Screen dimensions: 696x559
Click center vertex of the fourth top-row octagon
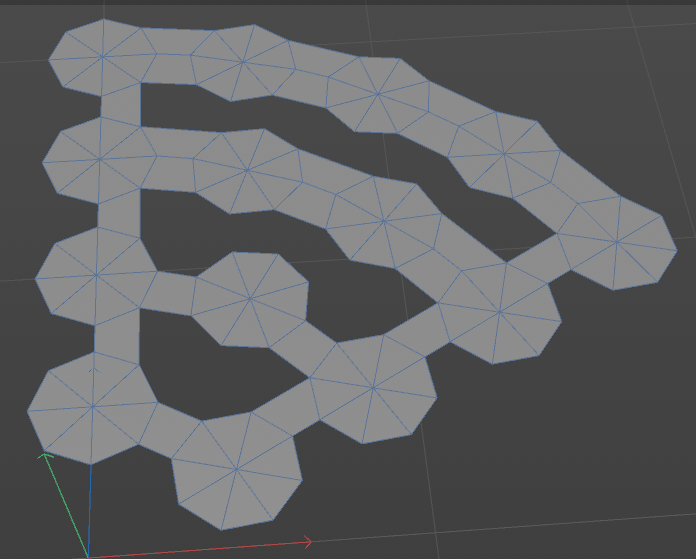(x=504, y=154)
